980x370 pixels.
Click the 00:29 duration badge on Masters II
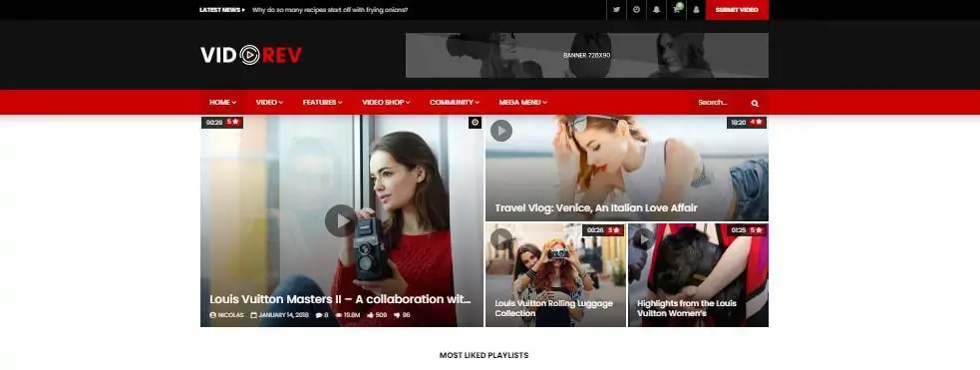(213, 123)
